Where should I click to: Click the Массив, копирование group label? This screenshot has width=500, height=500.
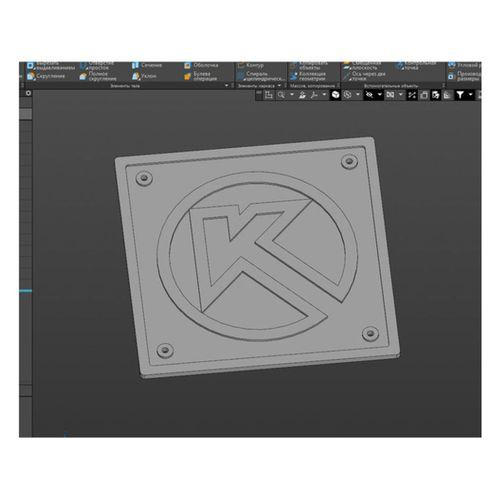click(312, 86)
